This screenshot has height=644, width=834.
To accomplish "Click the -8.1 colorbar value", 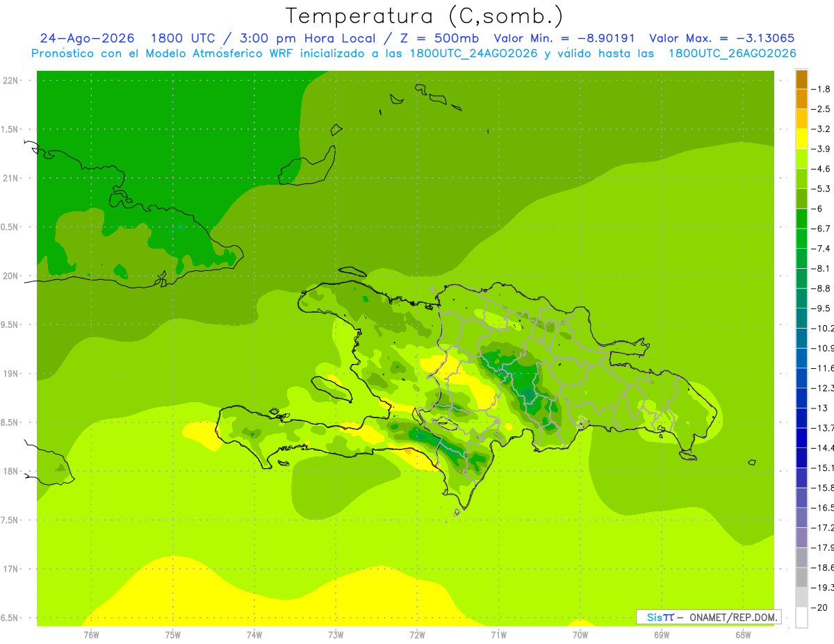I will click(821, 268).
